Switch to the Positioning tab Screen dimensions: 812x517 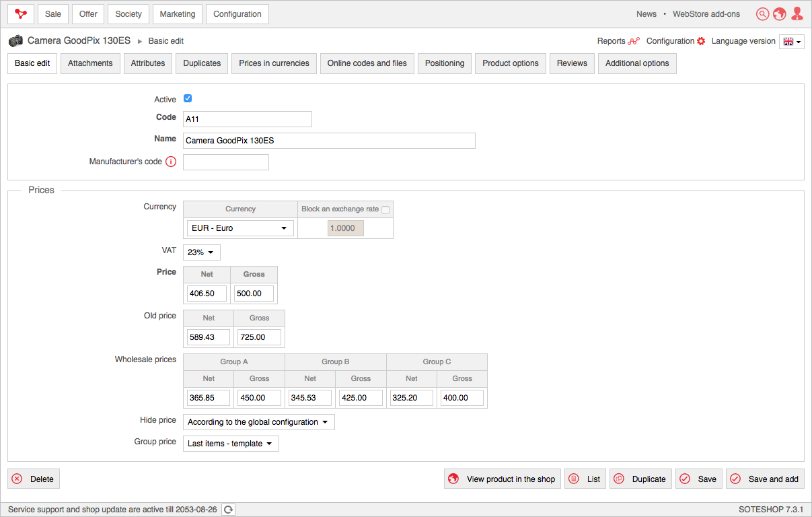445,63
